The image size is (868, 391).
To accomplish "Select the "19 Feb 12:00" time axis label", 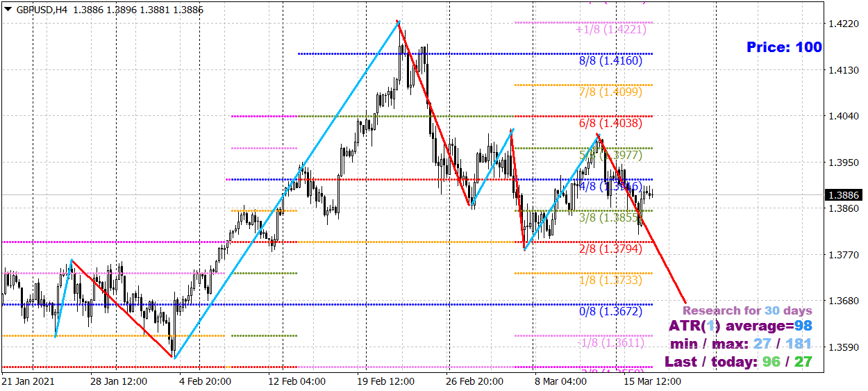I will (x=385, y=381).
